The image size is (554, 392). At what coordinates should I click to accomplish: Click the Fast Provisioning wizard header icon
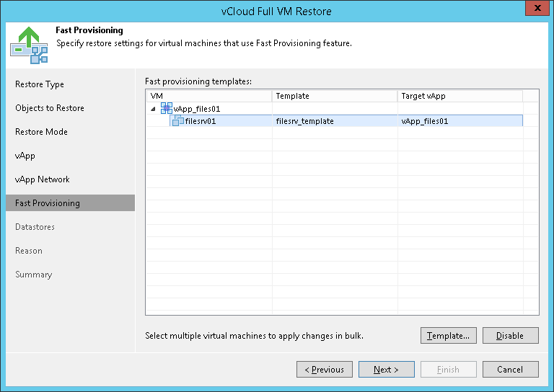[29, 45]
